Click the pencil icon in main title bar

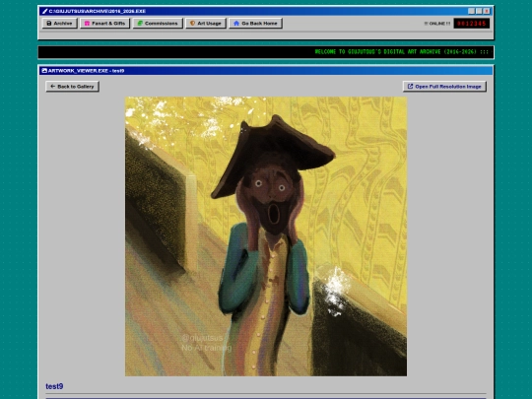(44, 11)
